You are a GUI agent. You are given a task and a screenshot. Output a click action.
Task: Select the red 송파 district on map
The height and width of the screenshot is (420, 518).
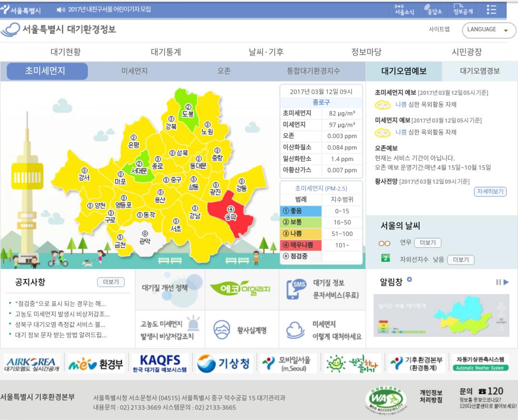point(231,216)
